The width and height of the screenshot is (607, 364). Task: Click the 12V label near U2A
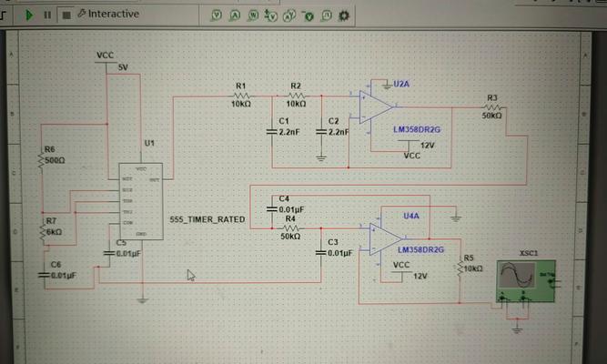[428, 146]
